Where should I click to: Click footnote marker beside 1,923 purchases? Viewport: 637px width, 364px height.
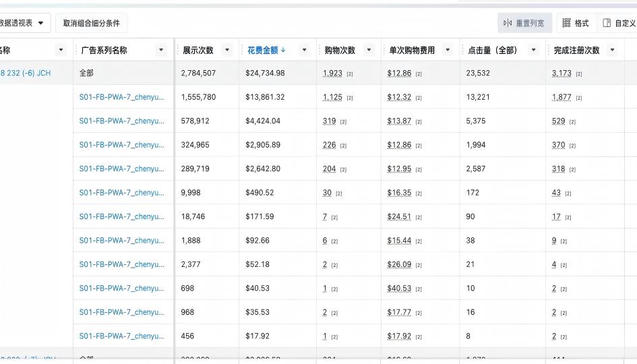[x=350, y=74]
